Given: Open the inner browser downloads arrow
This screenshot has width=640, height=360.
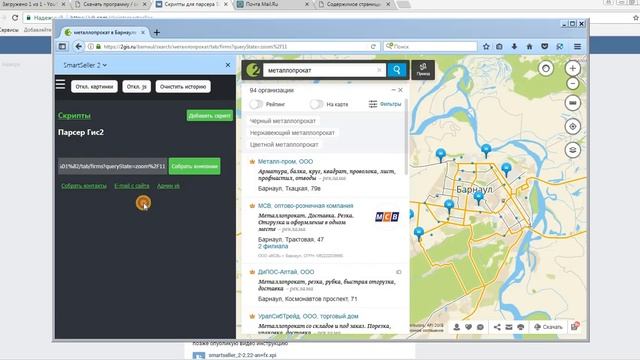Looking at the screenshot, I should click(514, 47).
